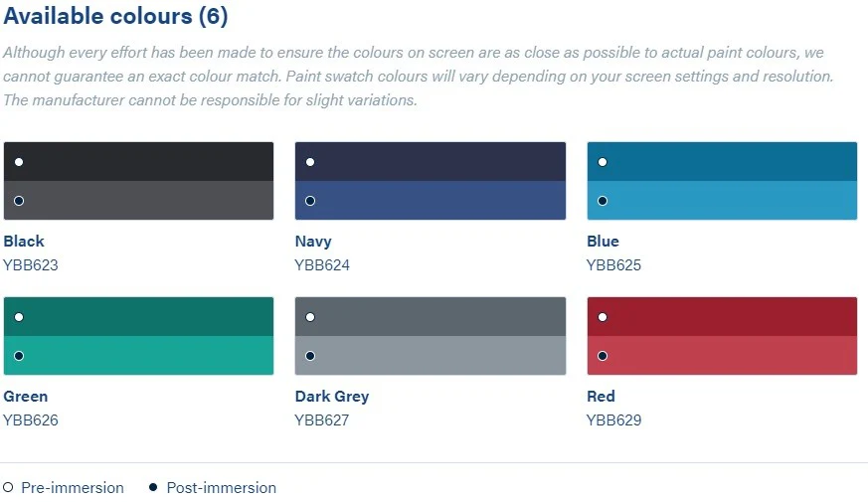This screenshot has height=502, width=868.
Task: Select the Dark Grey post-immersion swatch
Action: [430, 356]
